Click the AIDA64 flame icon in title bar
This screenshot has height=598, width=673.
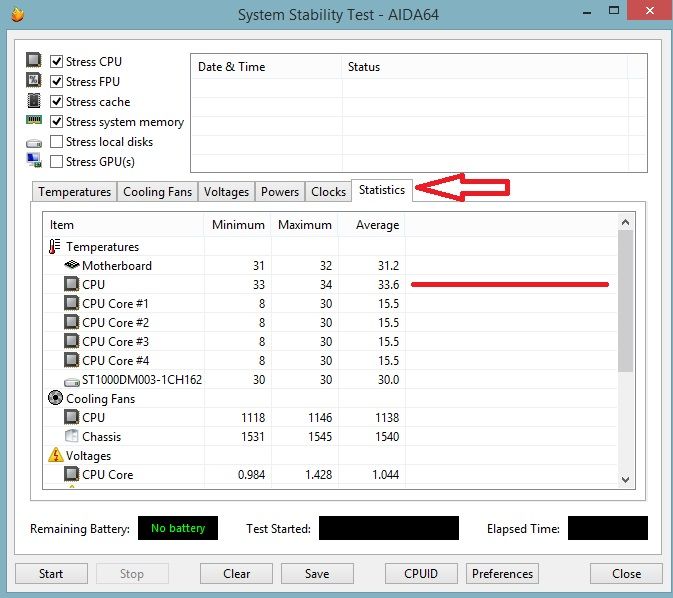(18, 14)
